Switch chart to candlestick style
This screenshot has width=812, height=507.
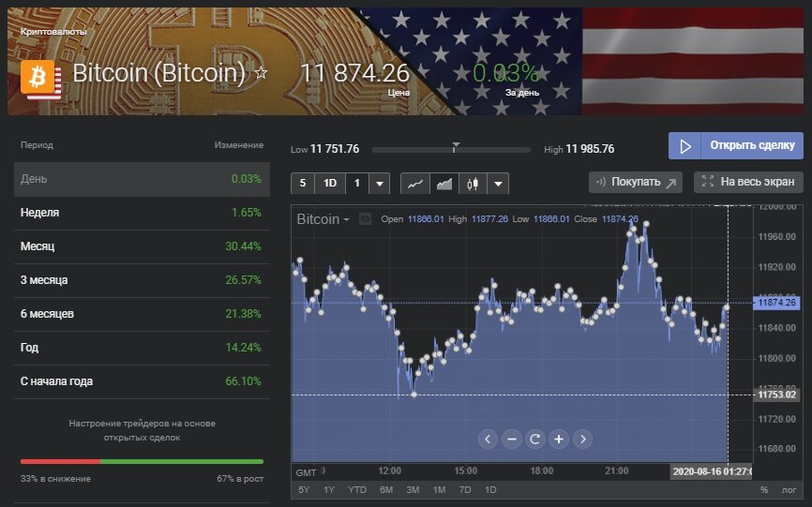[474, 184]
